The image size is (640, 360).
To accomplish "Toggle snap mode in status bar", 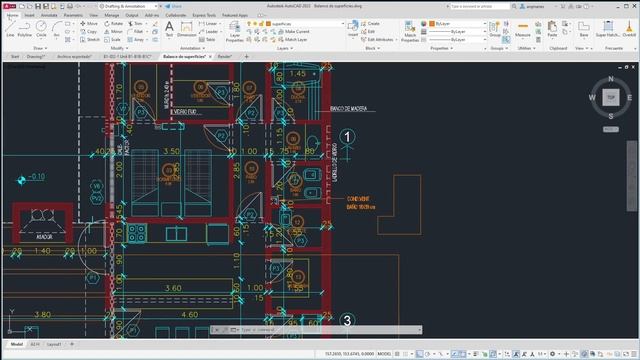I will 406,354.
